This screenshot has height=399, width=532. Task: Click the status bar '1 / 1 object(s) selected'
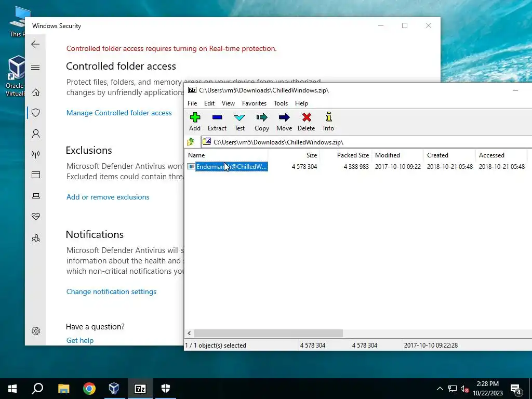click(x=216, y=345)
